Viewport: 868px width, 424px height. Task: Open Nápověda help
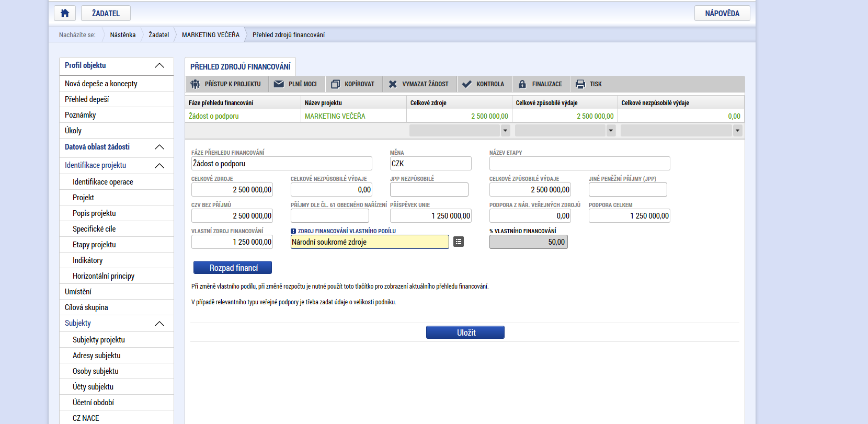(722, 13)
